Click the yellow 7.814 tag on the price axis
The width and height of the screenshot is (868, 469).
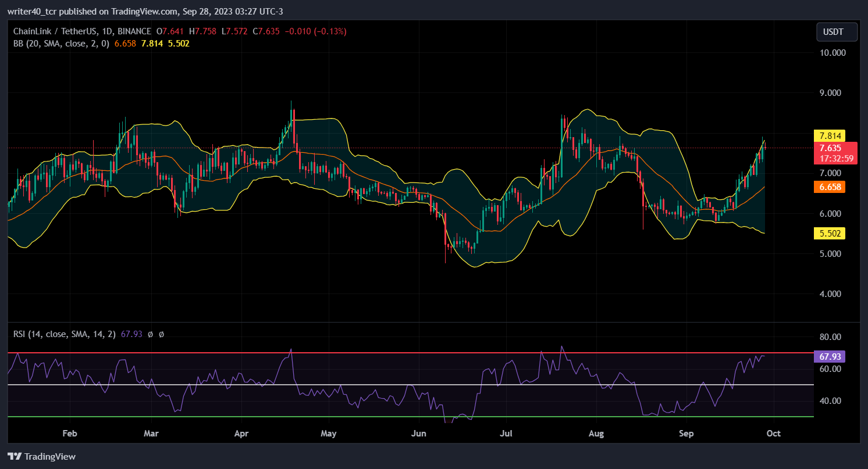828,135
